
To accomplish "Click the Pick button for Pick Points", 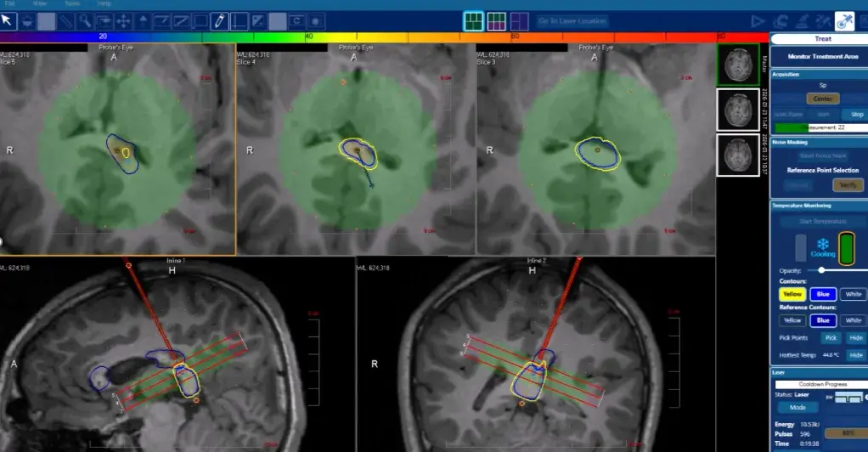I will click(831, 337).
